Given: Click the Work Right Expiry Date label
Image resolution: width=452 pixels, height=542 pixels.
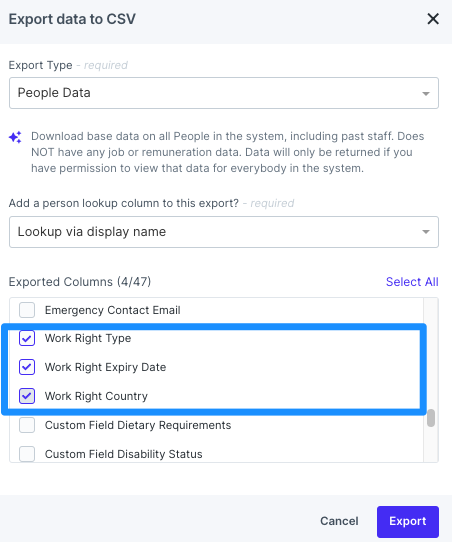Looking at the screenshot, I should tap(105, 367).
